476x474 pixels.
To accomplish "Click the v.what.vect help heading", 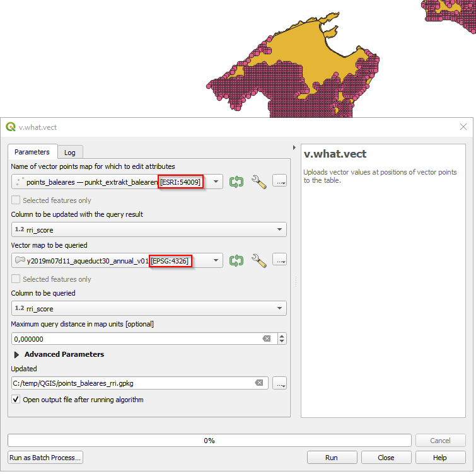I will [x=335, y=154].
